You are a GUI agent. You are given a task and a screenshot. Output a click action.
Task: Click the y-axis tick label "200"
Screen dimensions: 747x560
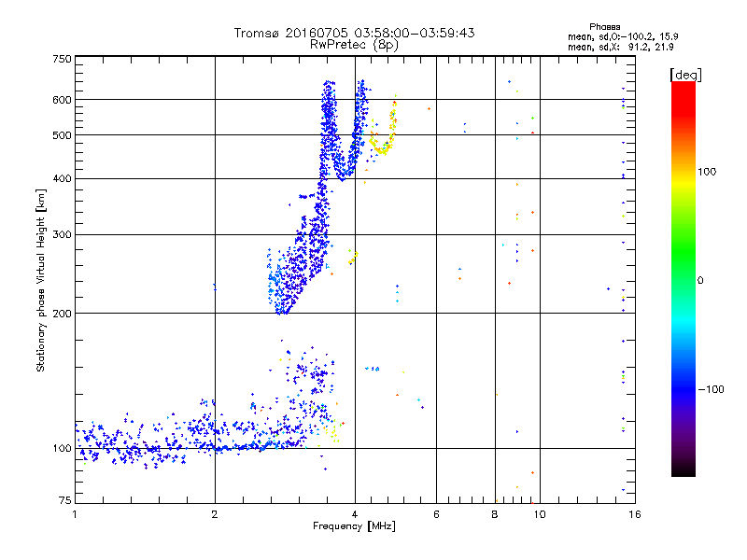click(62, 314)
